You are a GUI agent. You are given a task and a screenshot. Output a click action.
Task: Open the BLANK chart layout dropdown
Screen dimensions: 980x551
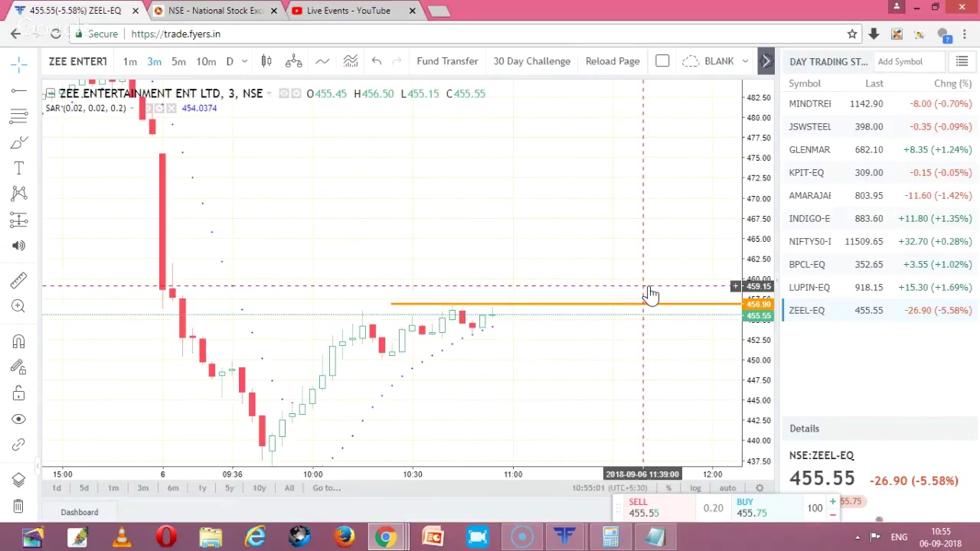click(715, 61)
